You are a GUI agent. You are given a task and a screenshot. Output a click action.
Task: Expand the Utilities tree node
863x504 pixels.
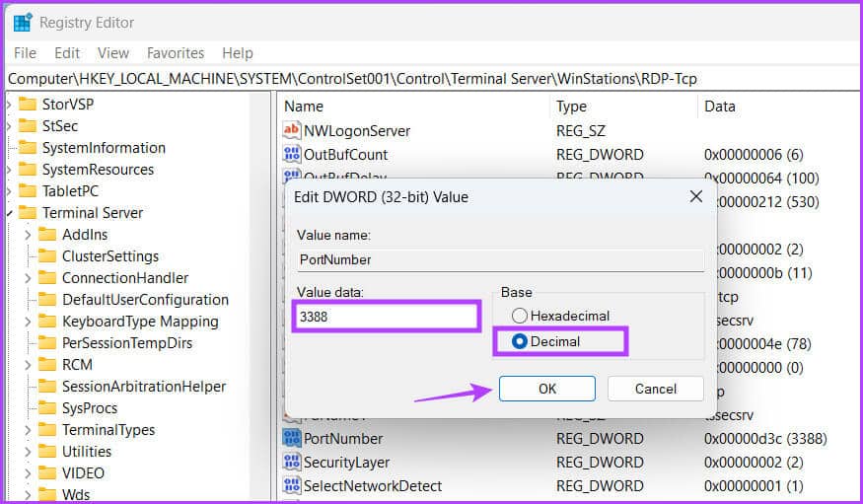[28, 453]
